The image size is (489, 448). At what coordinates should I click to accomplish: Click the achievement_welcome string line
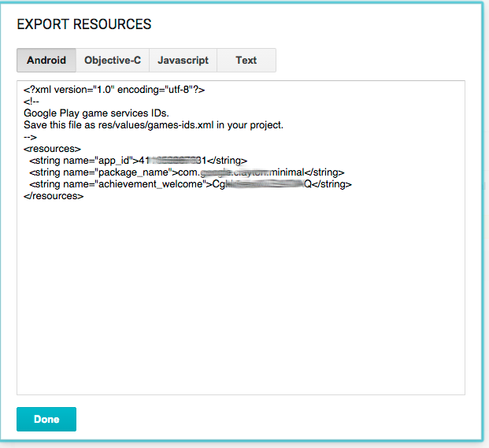(191, 184)
